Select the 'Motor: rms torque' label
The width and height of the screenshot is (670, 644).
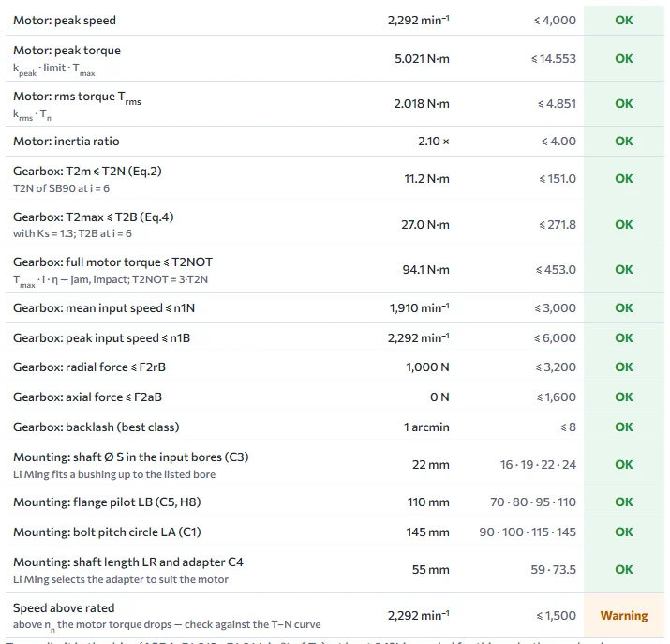[x=77, y=97]
